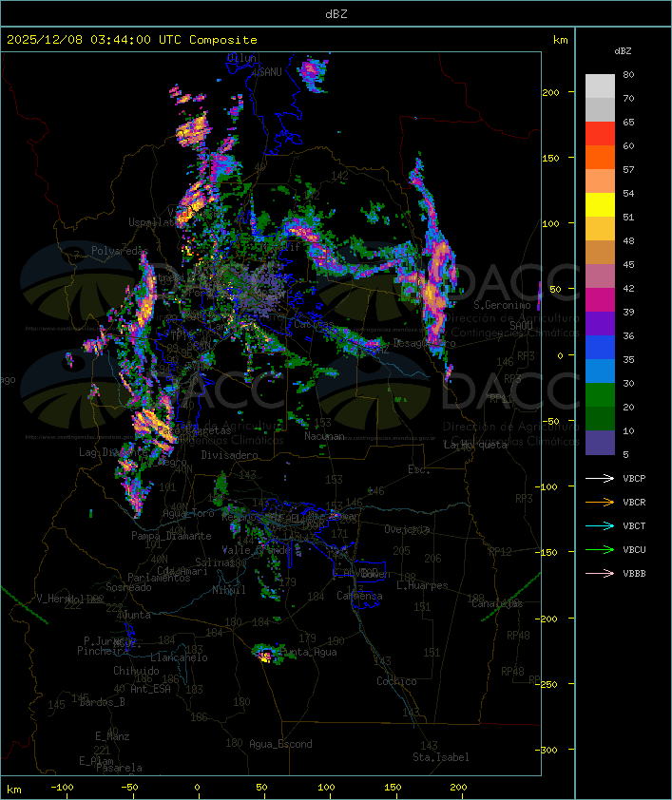Click the Pasarela map label
This screenshot has width=672, height=800.
click(x=119, y=768)
